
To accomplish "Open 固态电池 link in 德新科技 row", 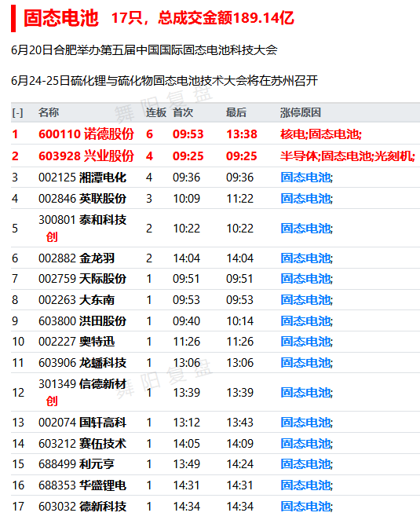I will click(x=307, y=507).
